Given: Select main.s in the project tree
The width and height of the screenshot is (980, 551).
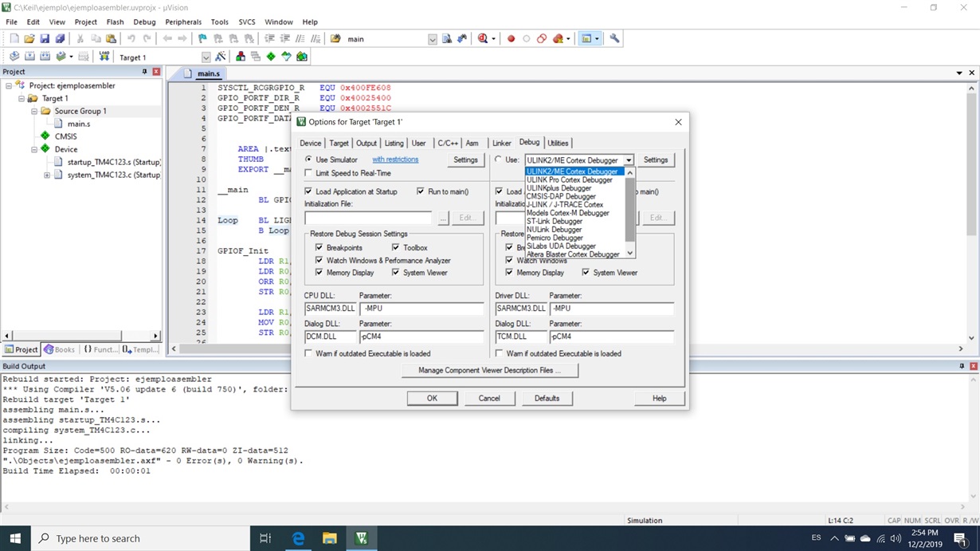Looking at the screenshot, I should click(x=78, y=124).
